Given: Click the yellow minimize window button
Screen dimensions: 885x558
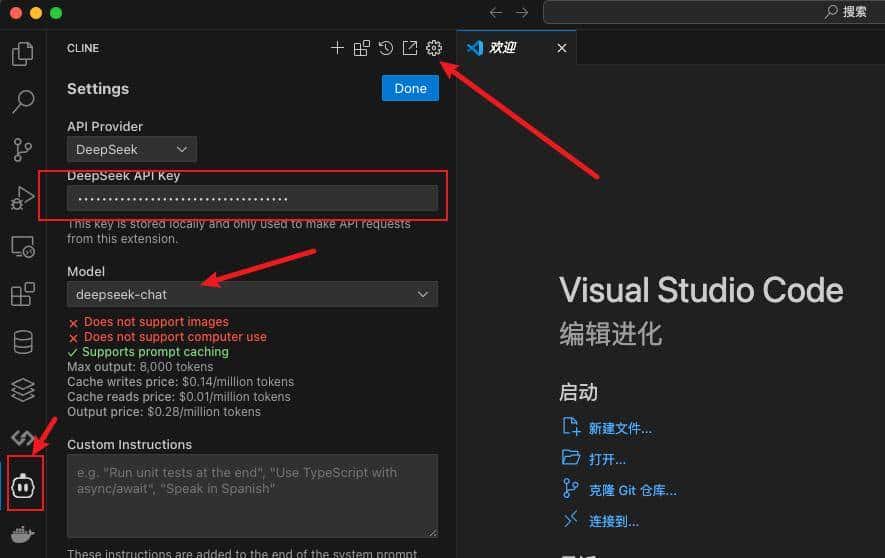Looking at the screenshot, I should click(x=36, y=13).
